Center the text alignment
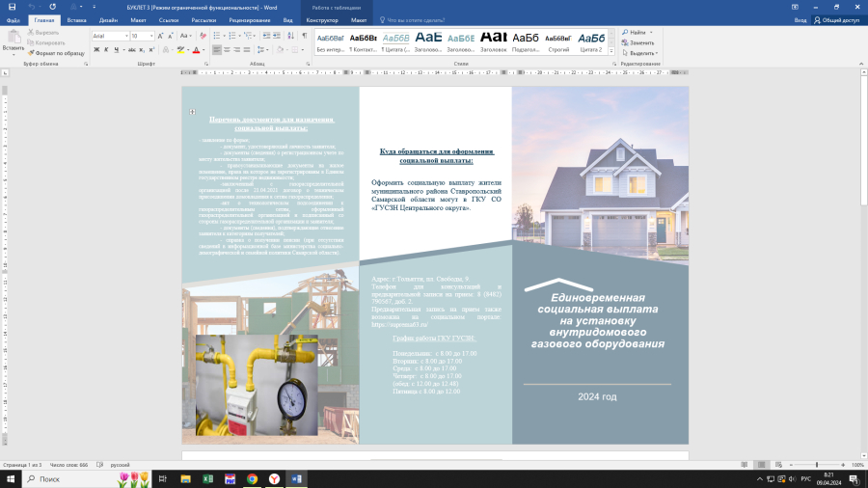 [x=227, y=50]
